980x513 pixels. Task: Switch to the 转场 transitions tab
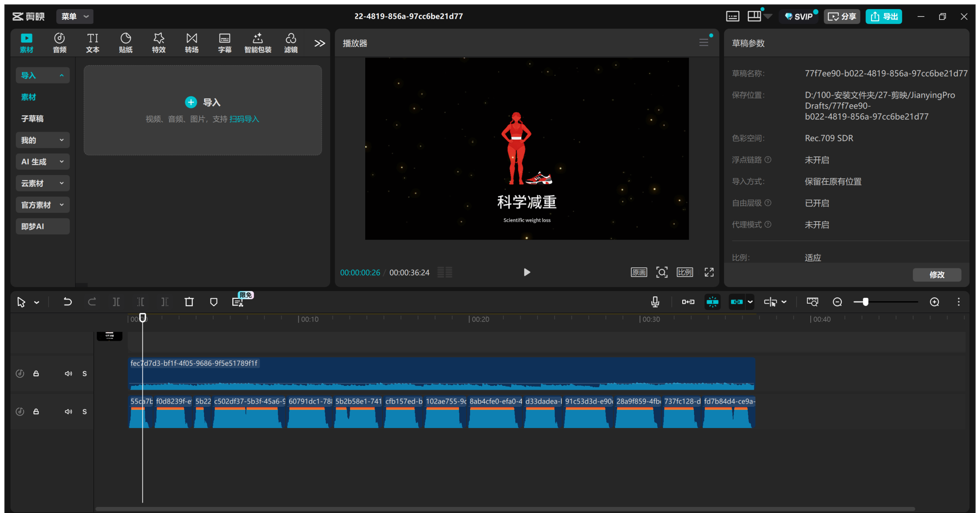click(191, 42)
